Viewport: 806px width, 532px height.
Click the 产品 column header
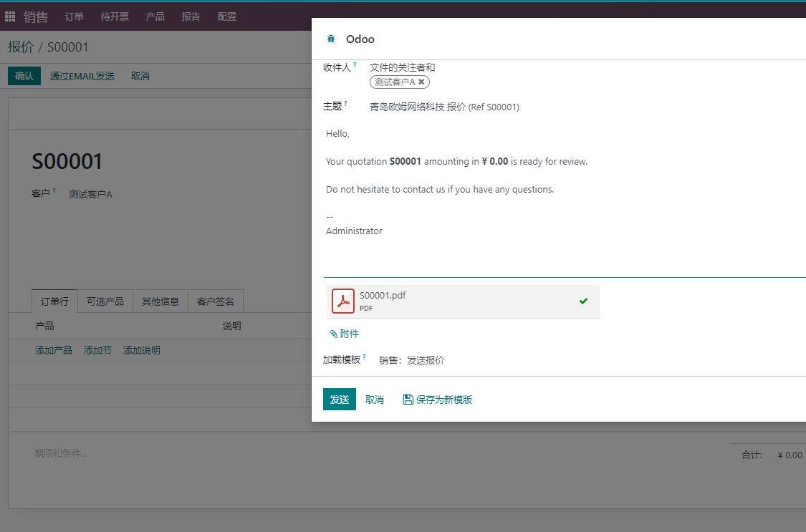44,326
